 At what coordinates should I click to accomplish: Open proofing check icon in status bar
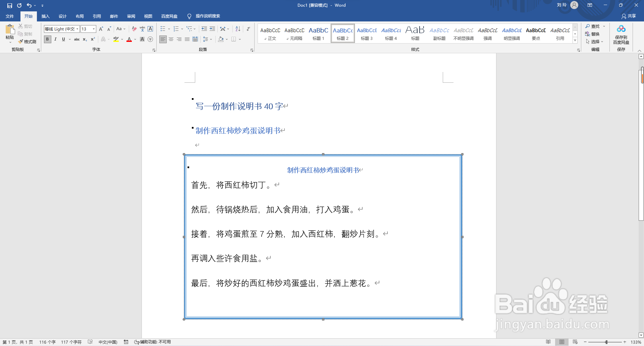[90, 342]
